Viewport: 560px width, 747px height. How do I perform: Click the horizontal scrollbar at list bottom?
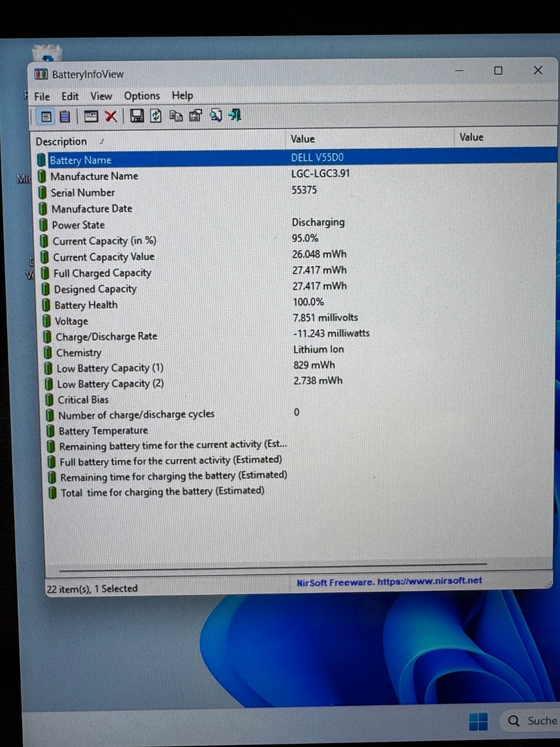(x=273, y=567)
